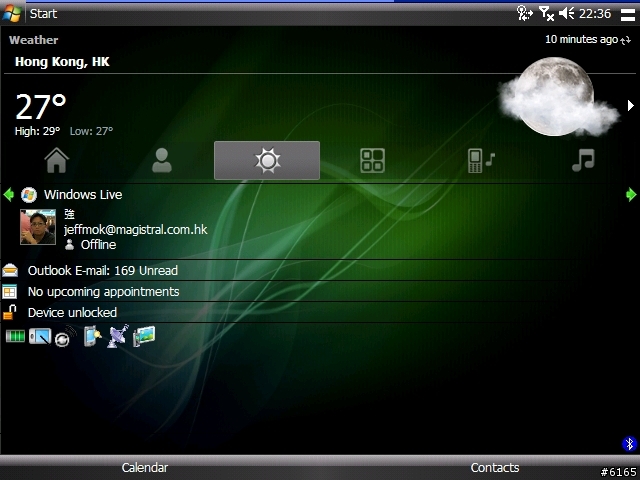The image size is (640, 480).
Task: Tap the 27° current temperature
Action: pos(40,106)
